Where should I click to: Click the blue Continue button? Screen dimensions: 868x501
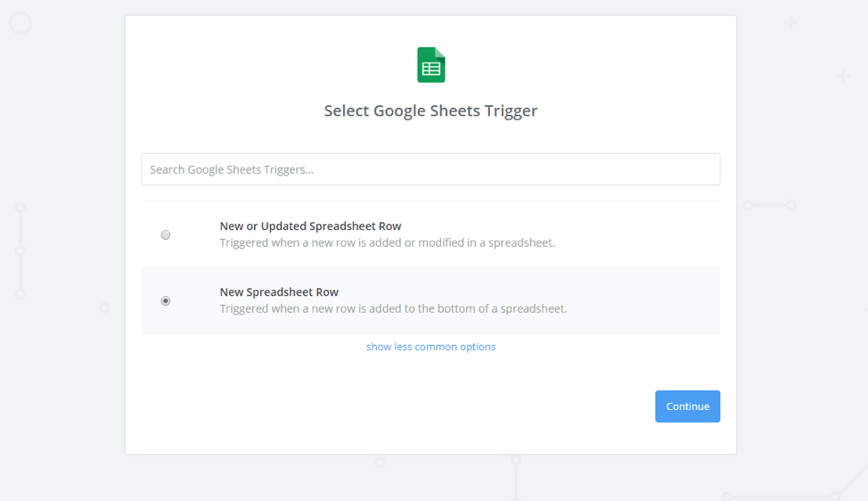pyautogui.click(x=687, y=407)
